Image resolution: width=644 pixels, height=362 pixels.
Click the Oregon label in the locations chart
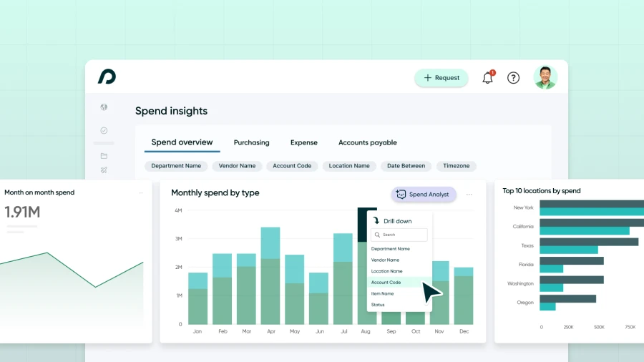(525, 303)
